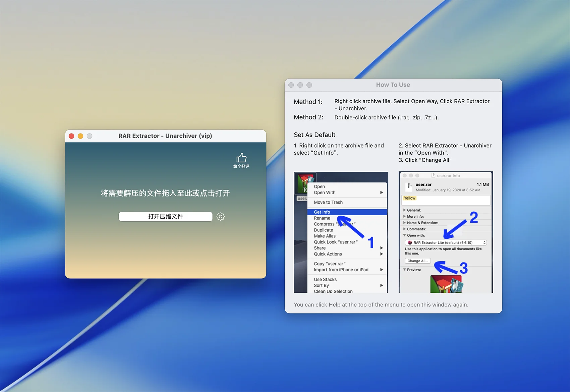The image size is (570, 392).
Task: Click Move to Trash menu entry
Action: click(328, 202)
